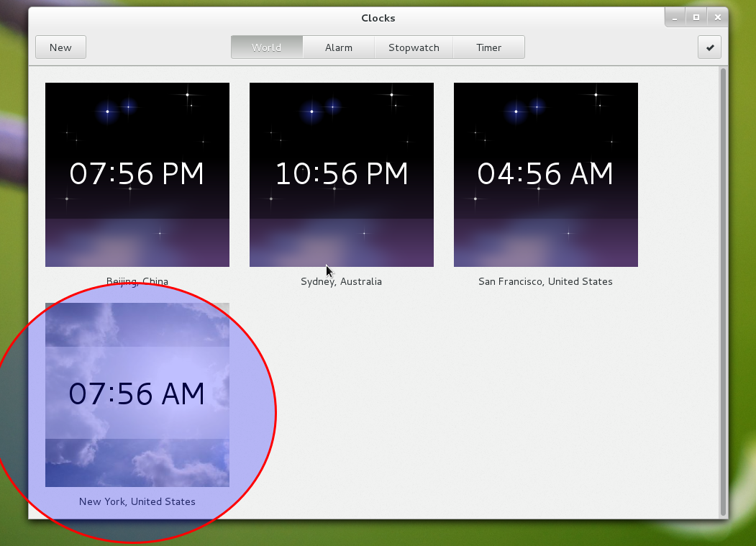This screenshot has height=546, width=756.
Task: Click the vertical scrollbar in the clock list
Action: tap(723, 288)
